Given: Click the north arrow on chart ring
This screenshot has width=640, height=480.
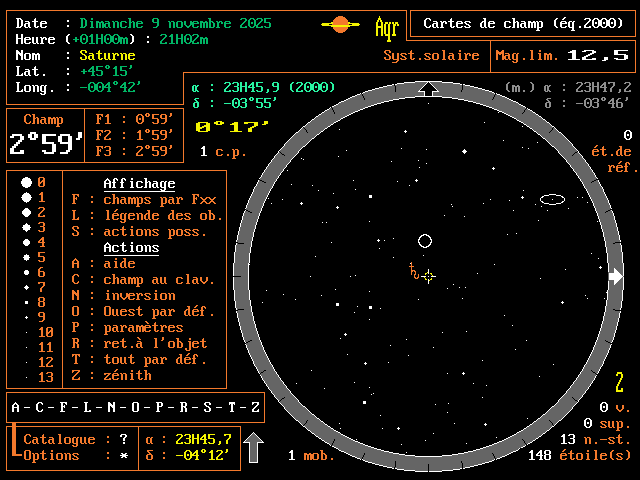Looking at the screenshot, I should 429,89.
